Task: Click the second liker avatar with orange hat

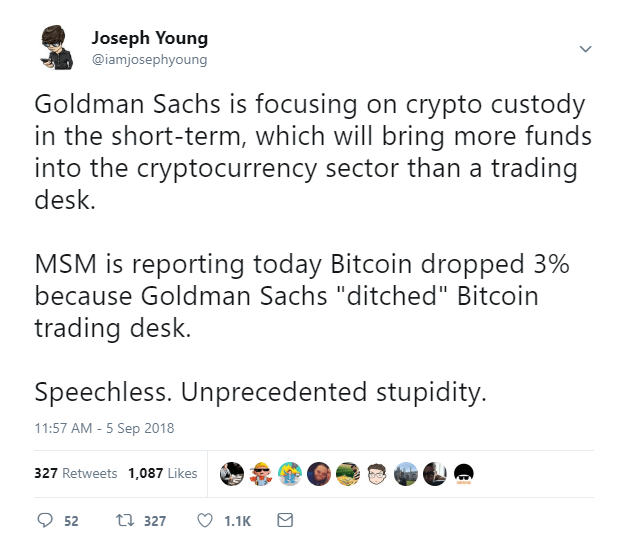Action: click(261, 472)
